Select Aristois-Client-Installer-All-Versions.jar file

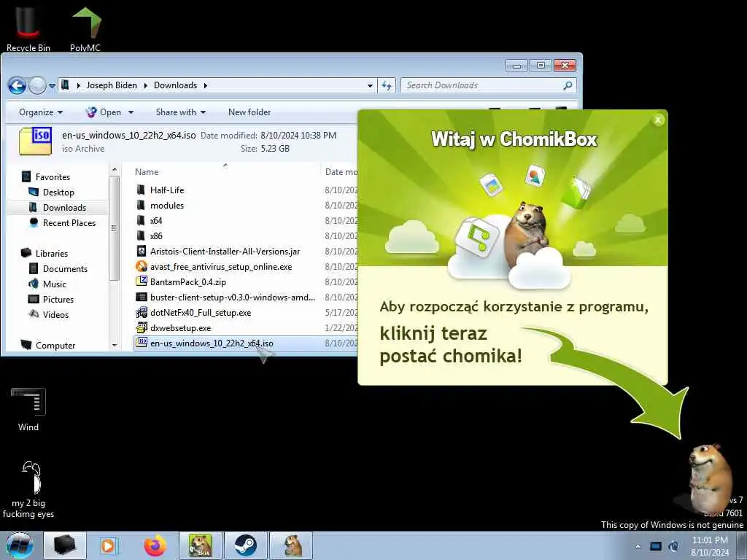(x=225, y=252)
